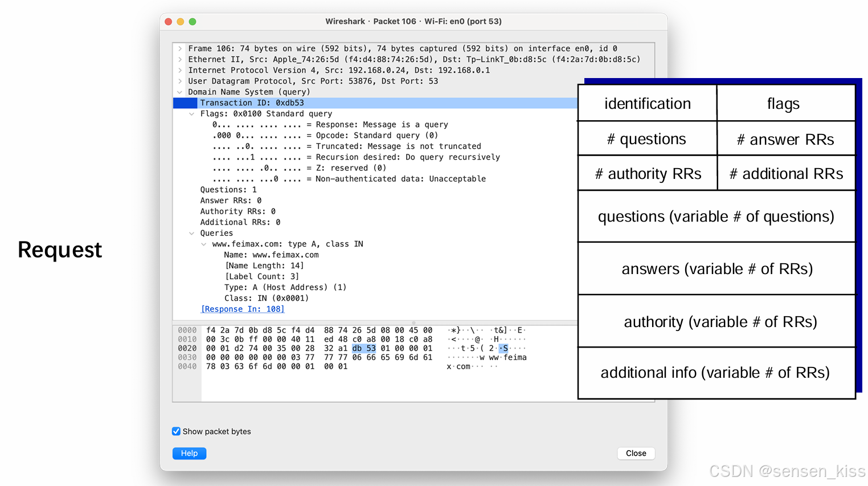Click the Close button
The width and height of the screenshot is (868, 486).
tap(636, 454)
